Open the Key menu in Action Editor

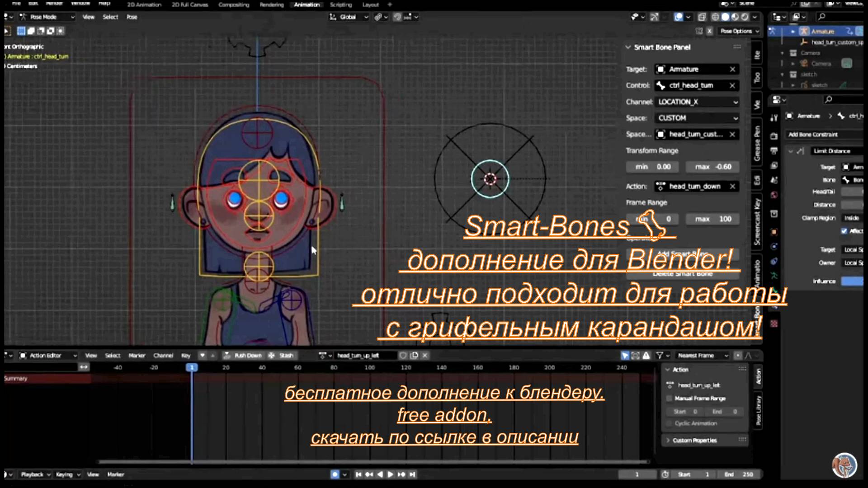coord(186,355)
